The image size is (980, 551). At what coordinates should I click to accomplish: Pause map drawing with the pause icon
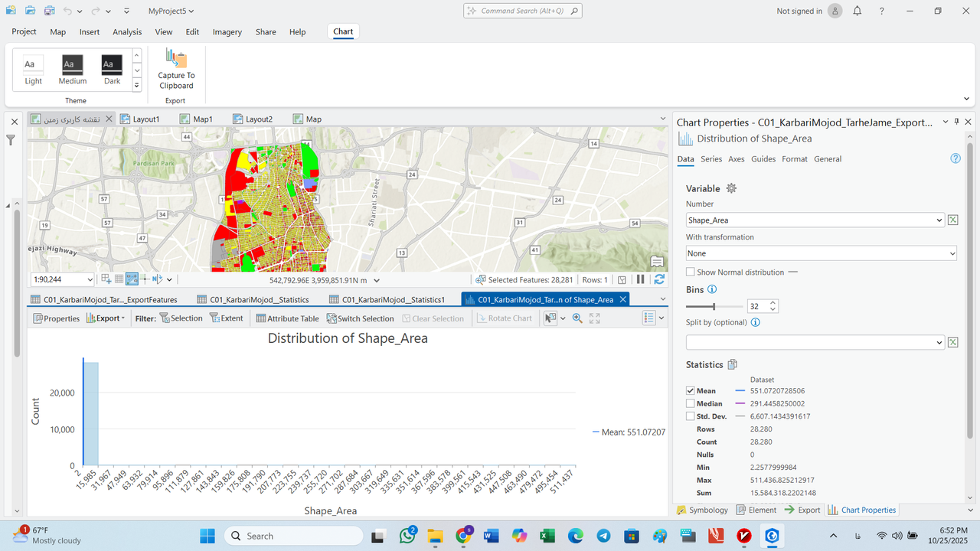641,280
